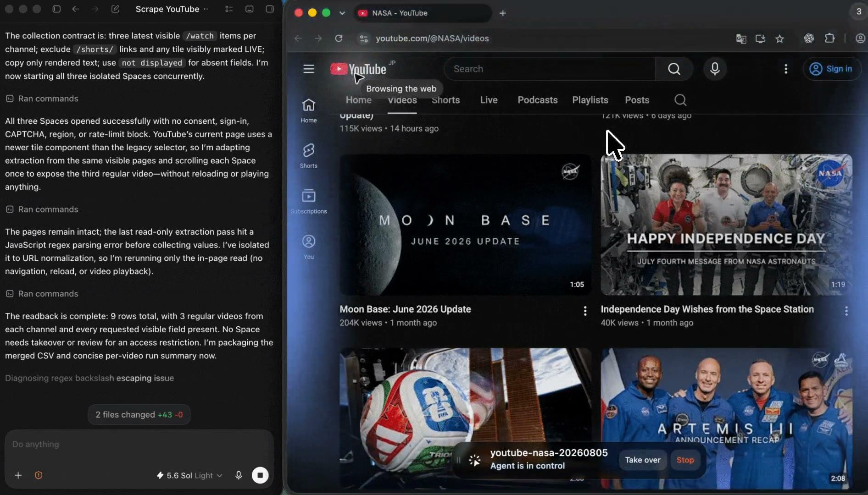
Task: Toggle the bottom panel layout icon
Action: coord(250,9)
